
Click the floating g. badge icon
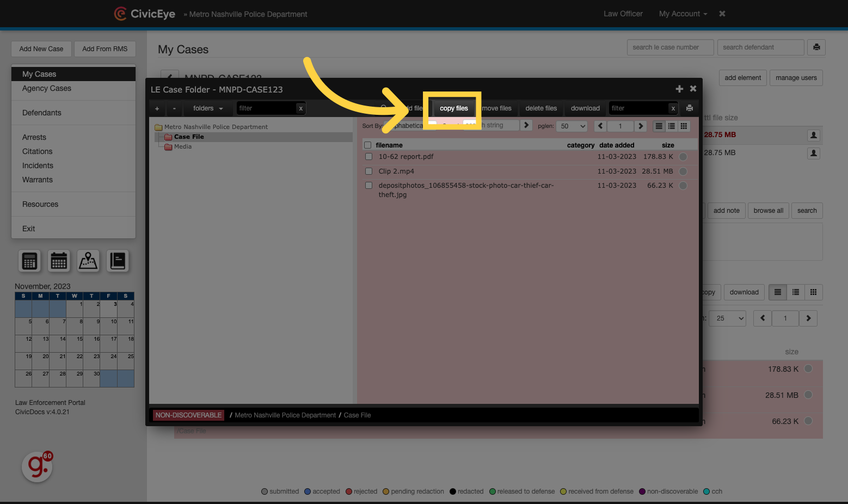point(37,466)
